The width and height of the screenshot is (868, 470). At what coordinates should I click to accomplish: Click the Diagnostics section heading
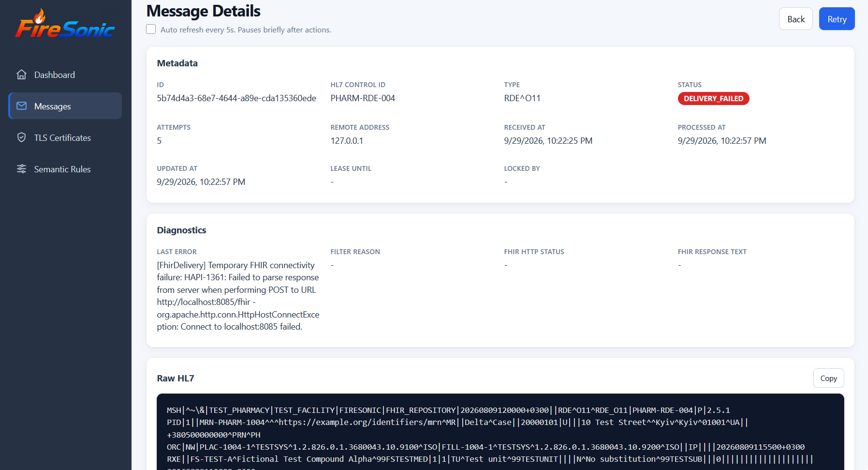coord(181,230)
